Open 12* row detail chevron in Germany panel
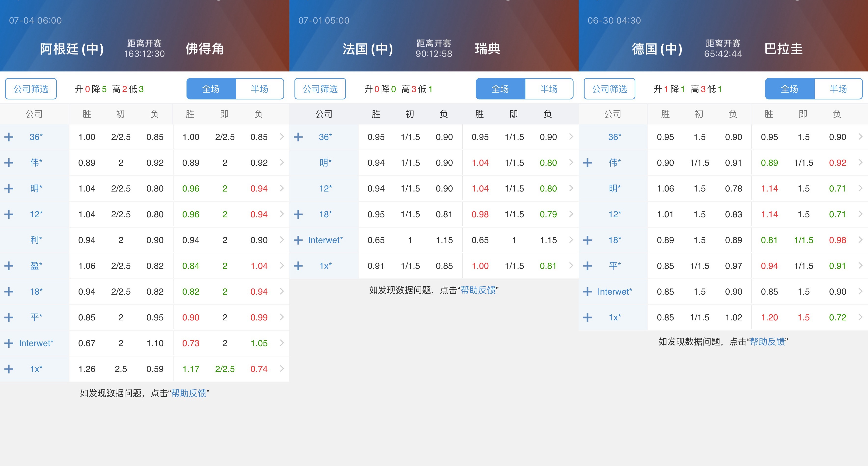The image size is (868, 466). pyautogui.click(x=860, y=214)
